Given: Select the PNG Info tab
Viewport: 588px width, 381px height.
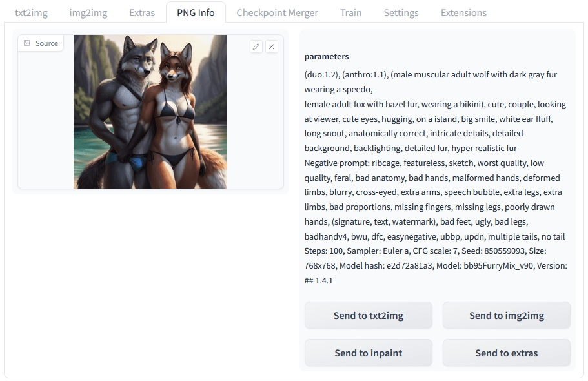Looking at the screenshot, I should [x=196, y=13].
